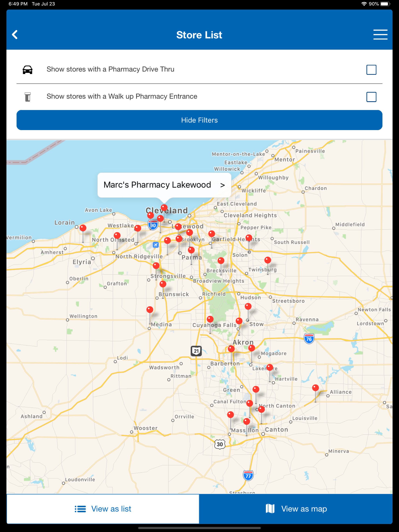Click the pill bottle walk up icon
Viewport: 399px width, 532px height.
(28, 97)
